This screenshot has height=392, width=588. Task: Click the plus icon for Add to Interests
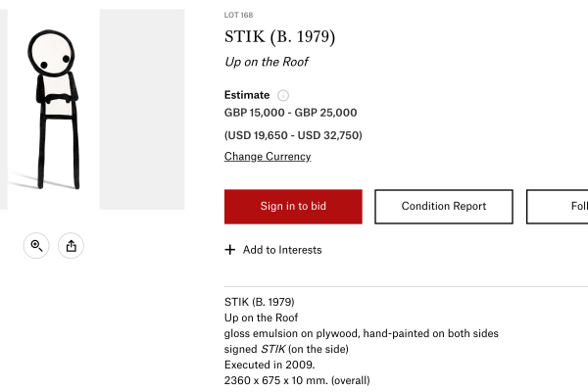coord(230,250)
